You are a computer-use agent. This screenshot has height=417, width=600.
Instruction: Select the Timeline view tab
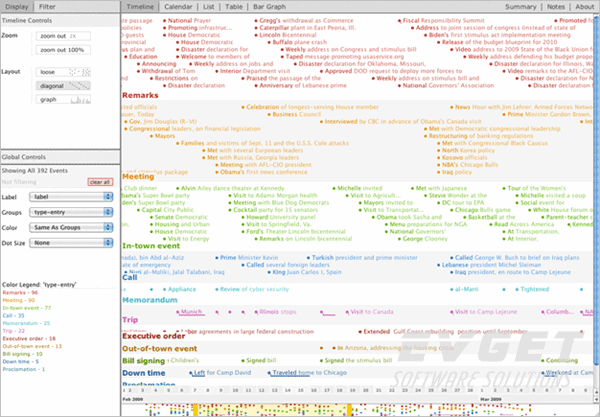click(x=140, y=7)
